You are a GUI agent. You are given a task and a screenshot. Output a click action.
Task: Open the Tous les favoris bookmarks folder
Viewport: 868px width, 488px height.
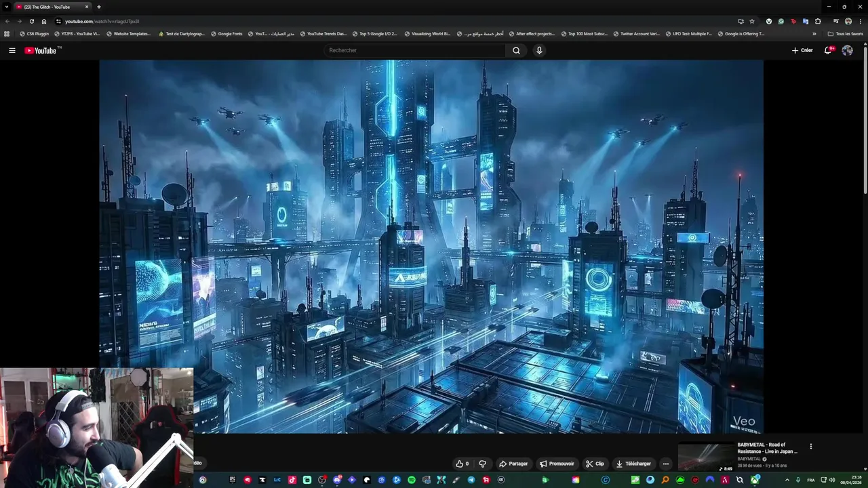[x=846, y=34]
